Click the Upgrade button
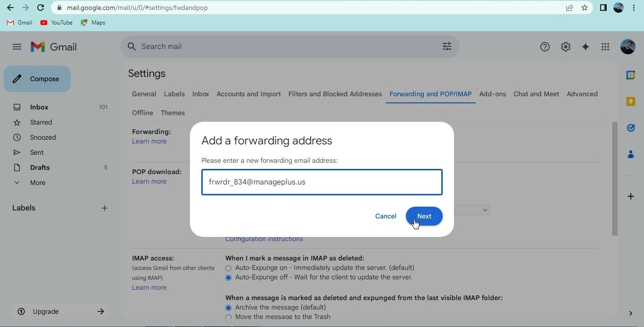644x327 pixels. point(60,311)
